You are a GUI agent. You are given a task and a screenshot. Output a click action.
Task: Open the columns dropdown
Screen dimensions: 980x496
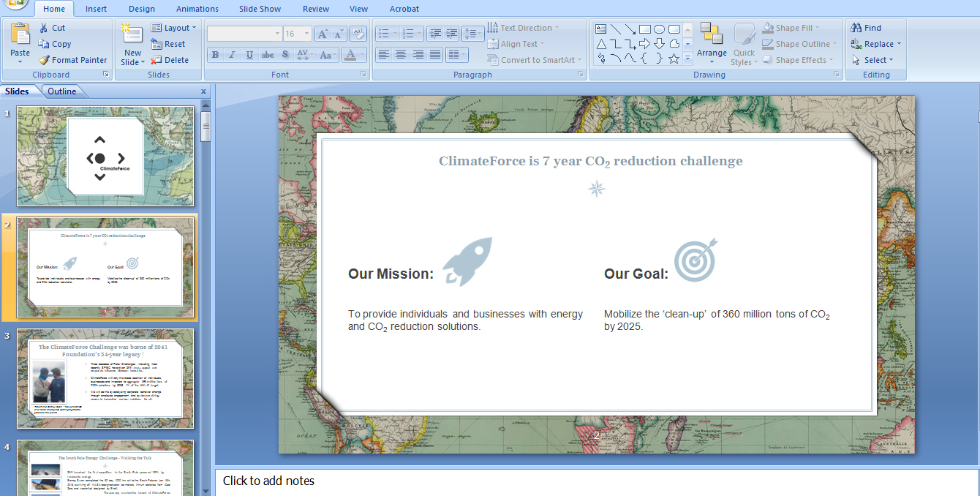pyautogui.click(x=456, y=55)
